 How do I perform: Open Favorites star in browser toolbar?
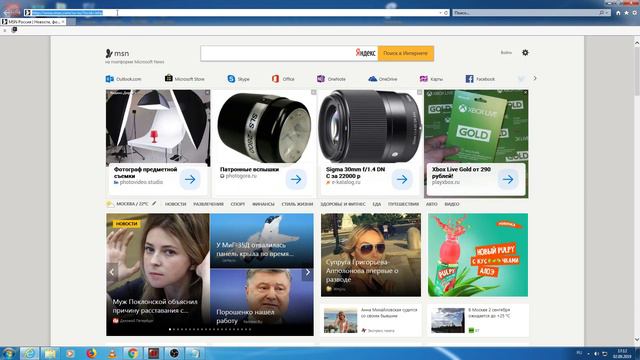pos(626,13)
